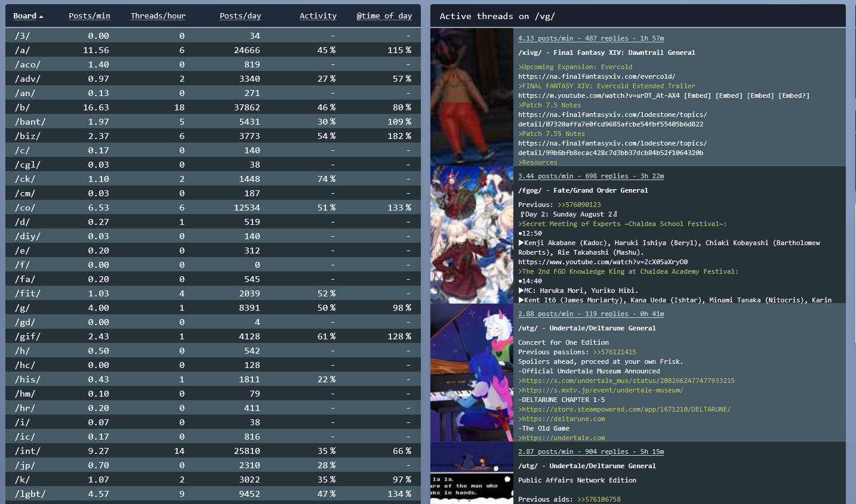The image size is (856, 504).
Task: Select the /lgbt/ board row
Action: [x=213, y=494]
